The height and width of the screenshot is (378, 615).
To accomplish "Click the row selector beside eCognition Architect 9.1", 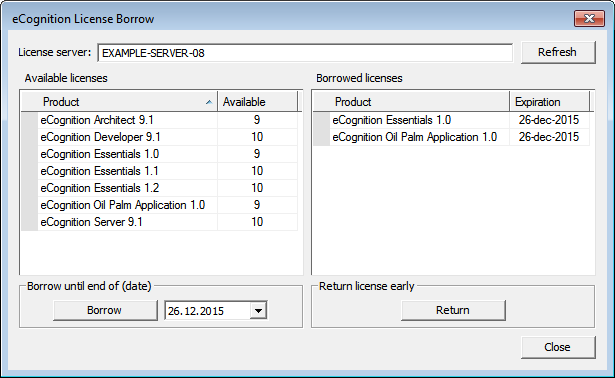I will [x=29, y=120].
